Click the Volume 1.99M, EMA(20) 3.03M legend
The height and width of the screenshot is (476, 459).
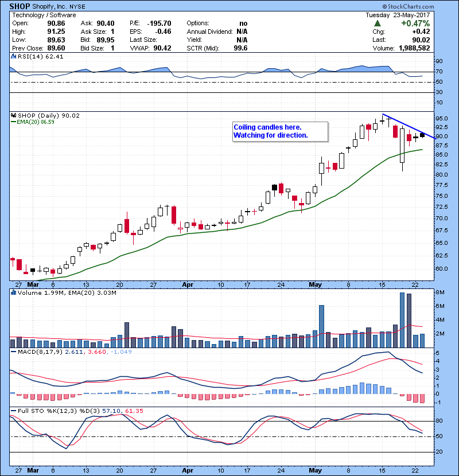(67, 293)
